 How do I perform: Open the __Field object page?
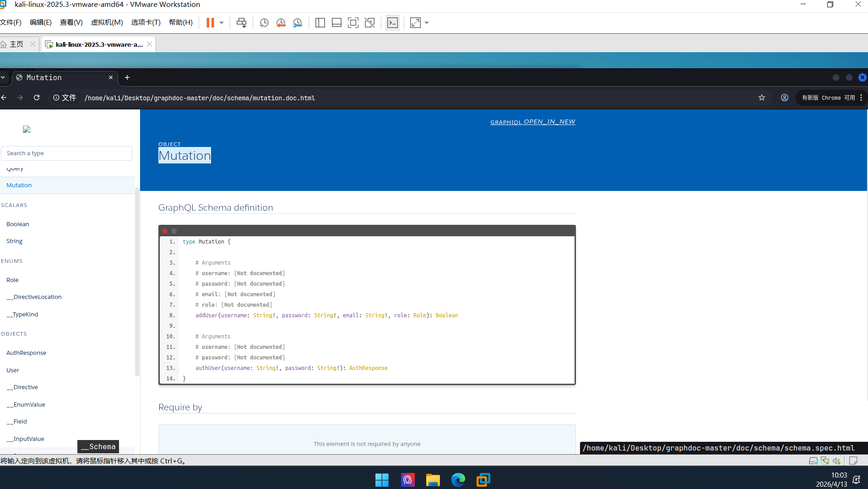pos(17,422)
